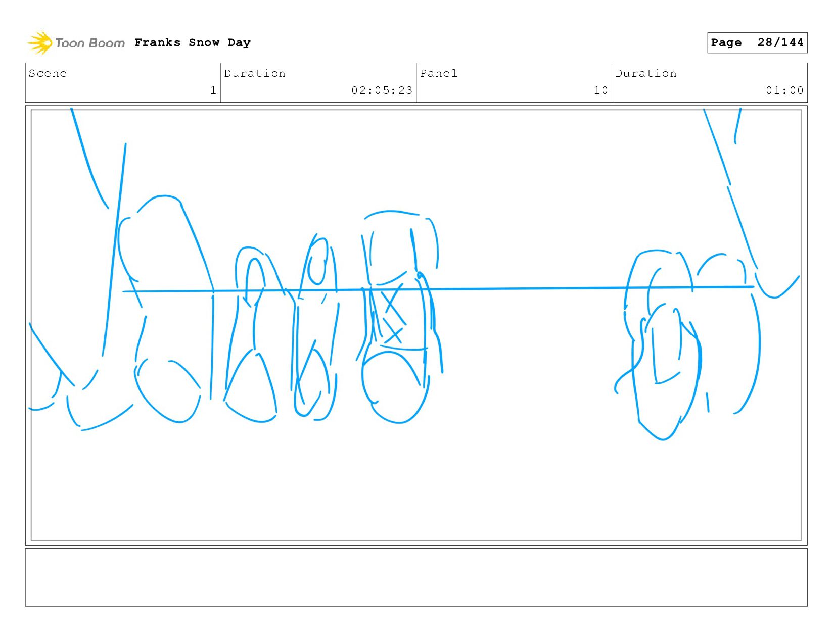Viewport: 834px width, 644px height.
Task: Click the crossed laces on the middle boot
Action: (393, 315)
